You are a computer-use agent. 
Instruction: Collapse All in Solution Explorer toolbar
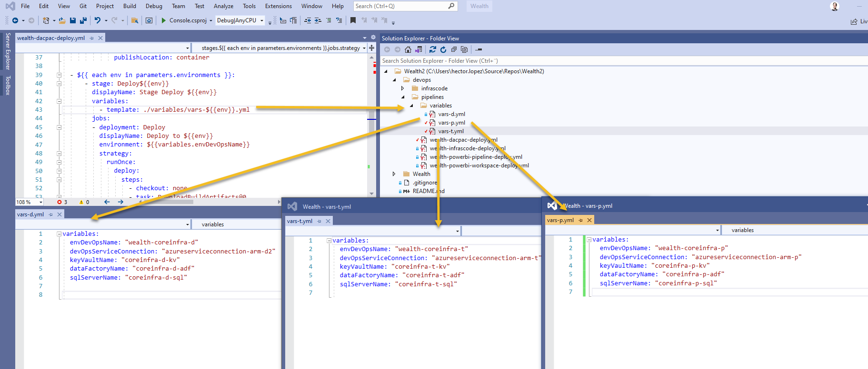(x=454, y=49)
